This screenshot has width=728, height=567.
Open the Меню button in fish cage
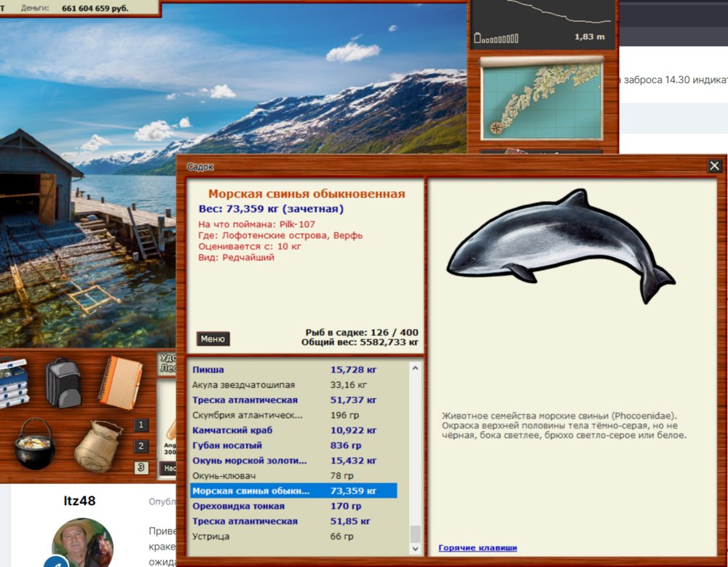click(213, 338)
